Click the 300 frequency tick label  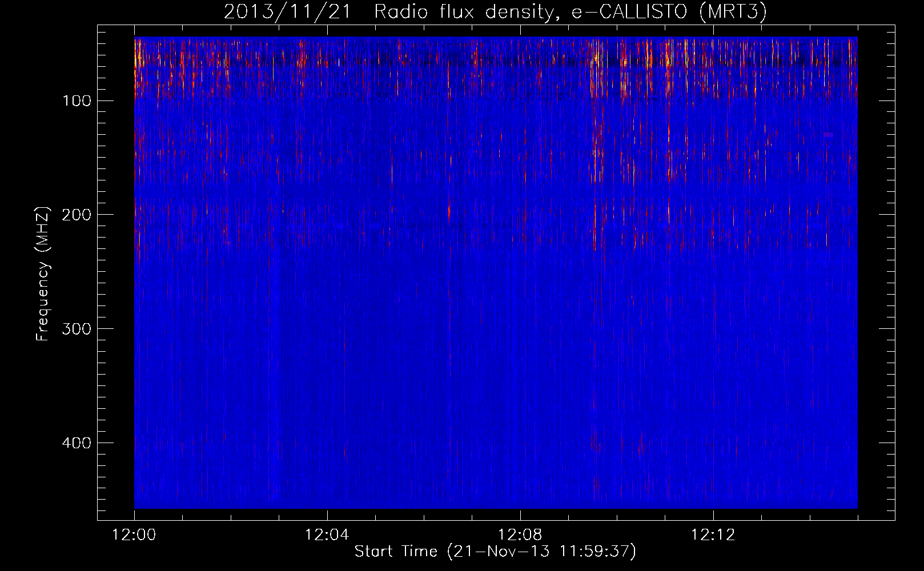click(77, 329)
